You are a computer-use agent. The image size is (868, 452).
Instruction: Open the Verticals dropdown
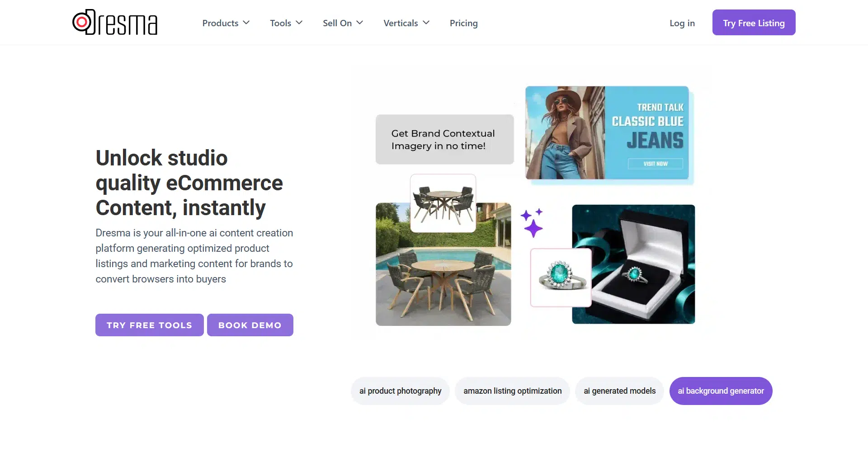pyautogui.click(x=406, y=23)
